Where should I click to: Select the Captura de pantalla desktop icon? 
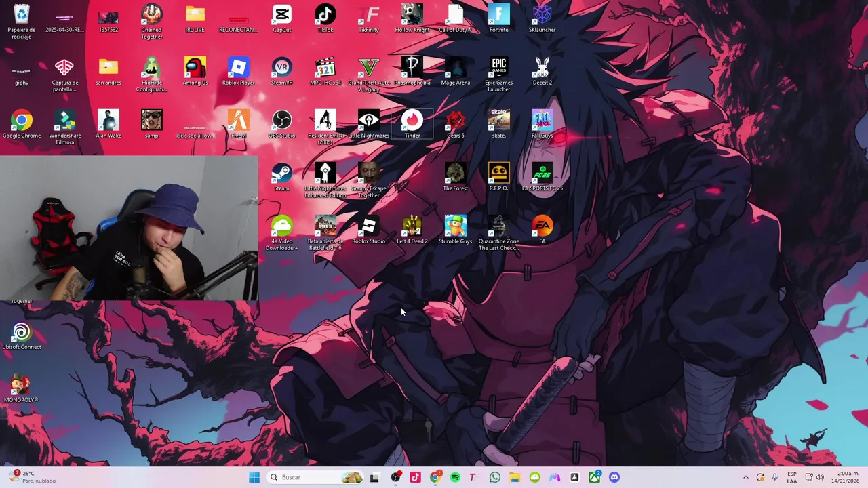(64, 75)
